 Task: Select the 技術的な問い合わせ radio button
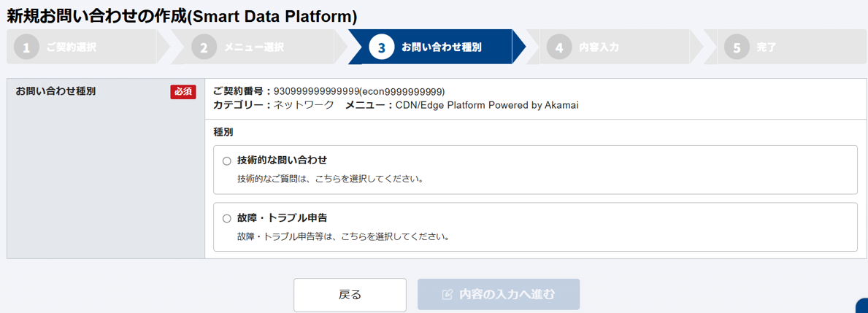click(x=227, y=161)
